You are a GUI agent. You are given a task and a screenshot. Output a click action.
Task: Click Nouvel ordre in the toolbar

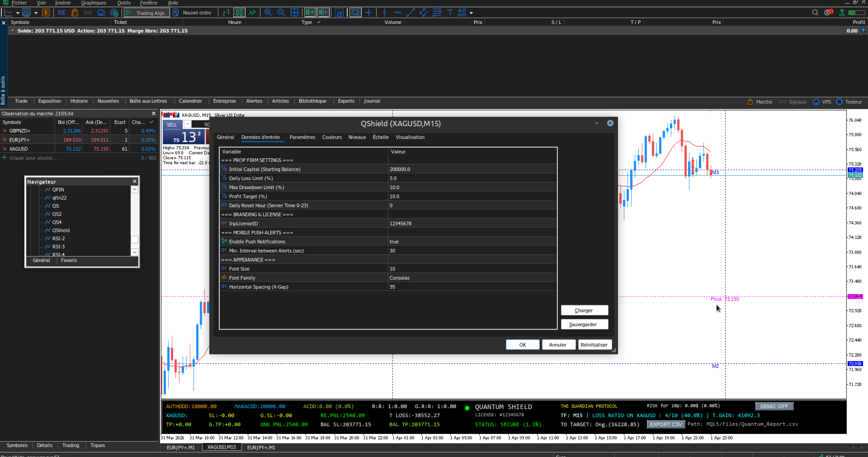pyautogui.click(x=193, y=13)
